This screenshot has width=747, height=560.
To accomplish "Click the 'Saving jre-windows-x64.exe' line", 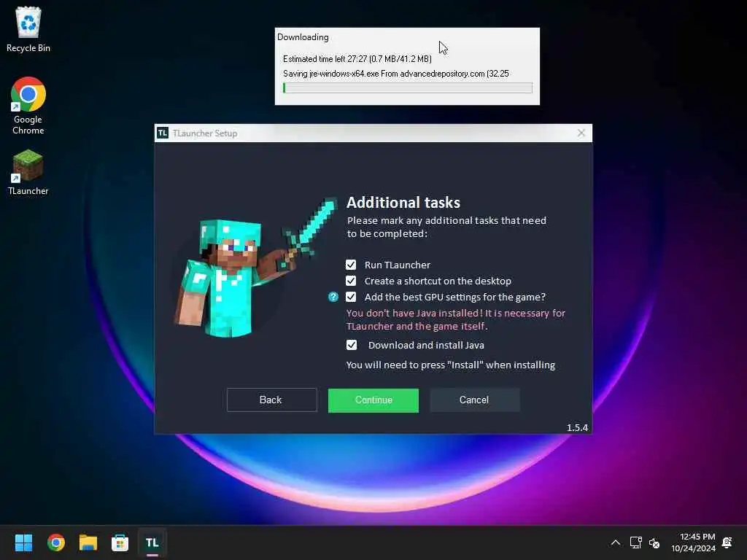I will coord(396,74).
